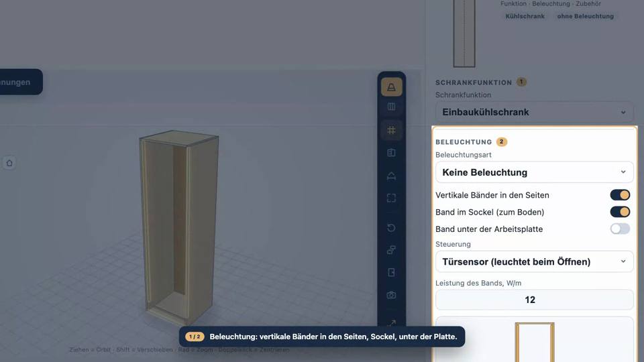The height and width of the screenshot is (362, 644).
Task: Open the Beleuchtungsart dropdown
Action: click(535, 172)
